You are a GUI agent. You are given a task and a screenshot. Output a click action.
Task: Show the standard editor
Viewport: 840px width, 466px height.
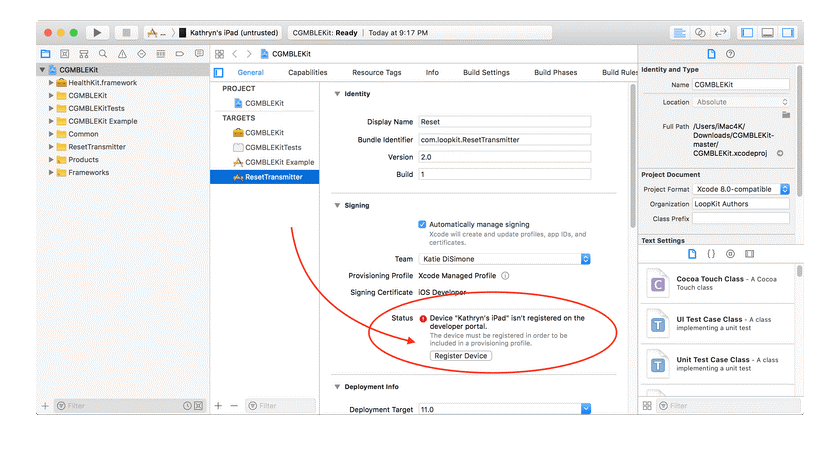(679, 33)
